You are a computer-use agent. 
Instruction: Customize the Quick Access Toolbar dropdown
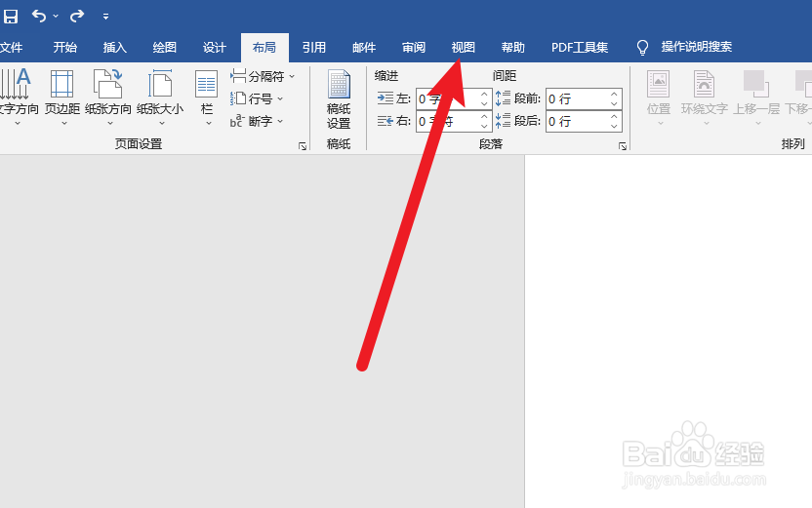click(105, 17)
